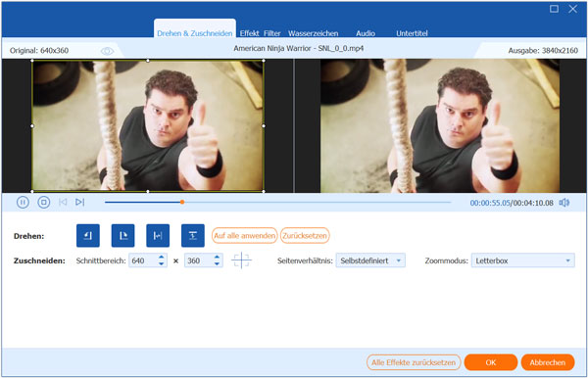The width and height of the screenshot is (588, 378).
Task: Click Alle Effekte zurücksetzen
Action: (x=414, y=362)
